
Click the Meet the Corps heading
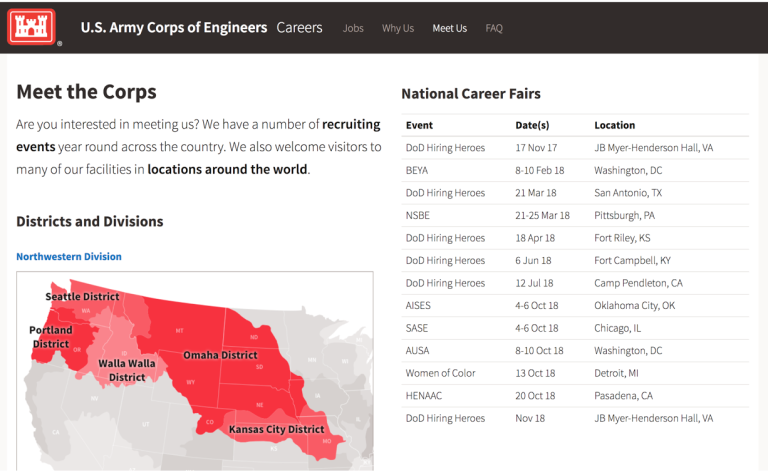coord(86,92)
